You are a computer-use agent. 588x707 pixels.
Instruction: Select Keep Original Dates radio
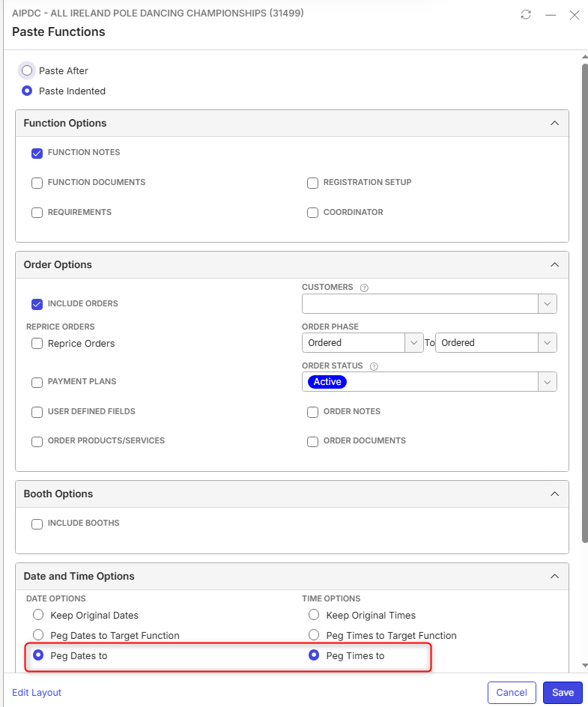point(38,615)
